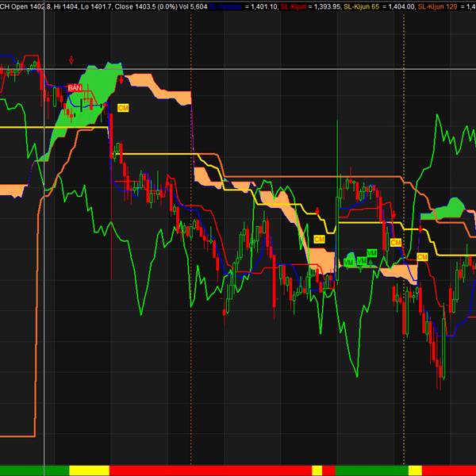Click the green up arrow beside VM labels

[x=370, y=261]
